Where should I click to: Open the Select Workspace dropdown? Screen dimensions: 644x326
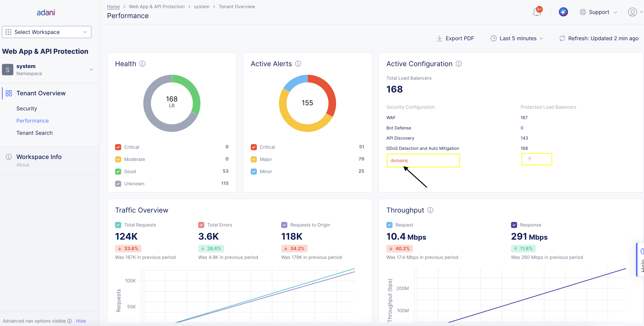pos(46,32)
